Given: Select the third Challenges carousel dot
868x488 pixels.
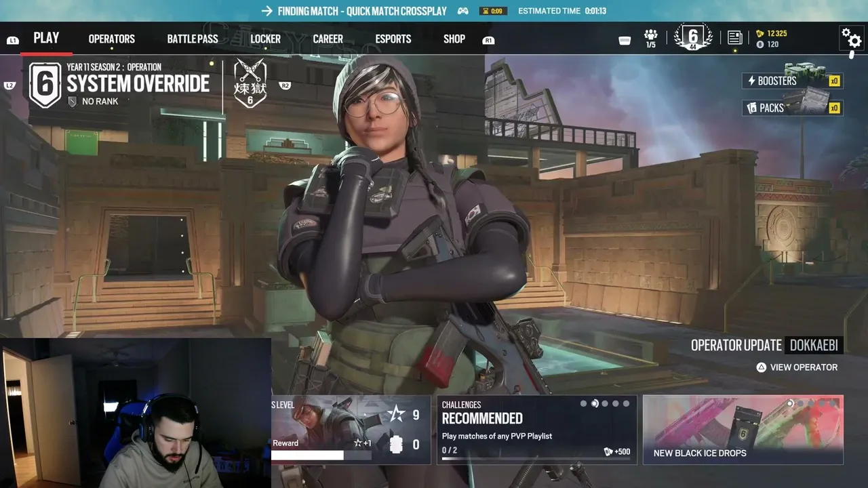Looking at the screenshot, I should point(605,404).
